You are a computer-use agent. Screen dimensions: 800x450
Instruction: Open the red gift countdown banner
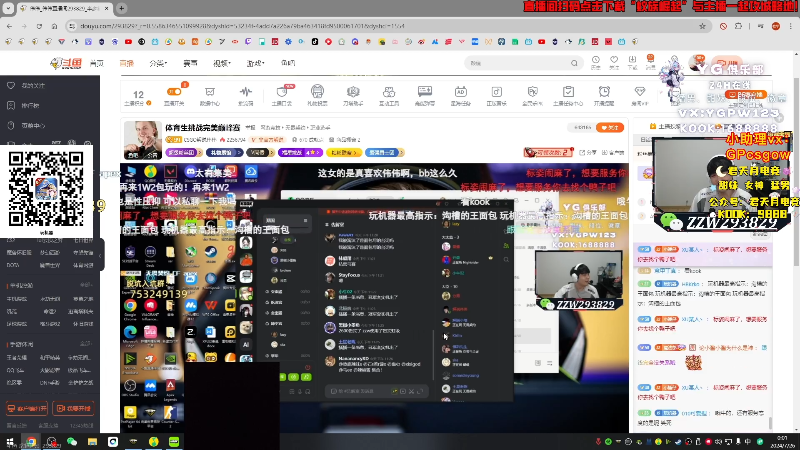(548, 152)
